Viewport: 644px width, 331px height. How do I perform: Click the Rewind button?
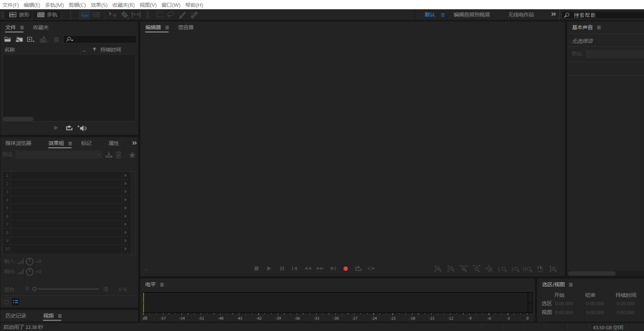click(307, 268)
